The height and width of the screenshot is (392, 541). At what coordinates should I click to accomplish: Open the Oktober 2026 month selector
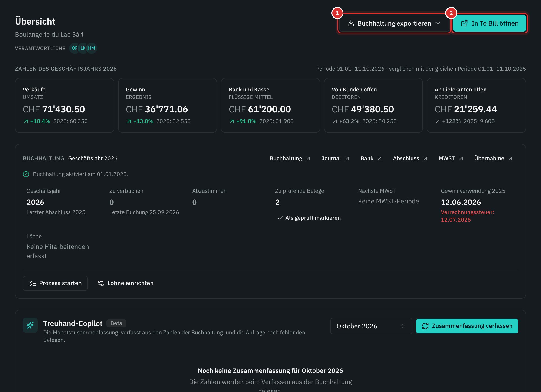coord(371,326)
